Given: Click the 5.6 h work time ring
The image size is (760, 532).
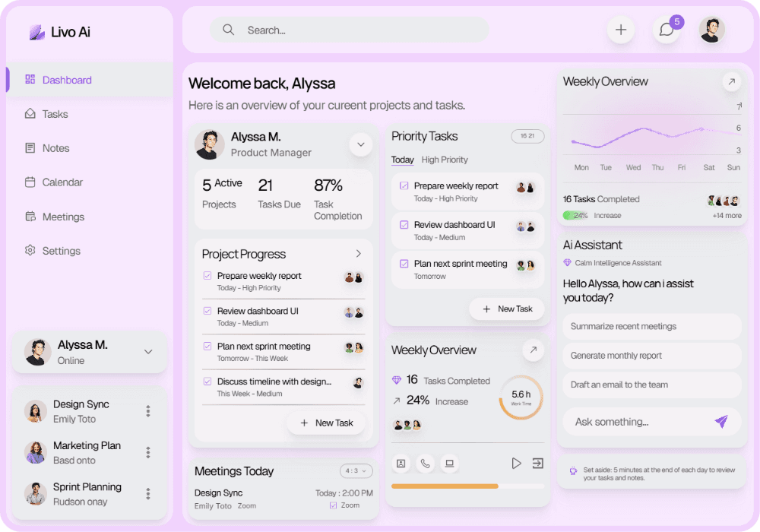Looking at the screenshot, I should pyautogui.click(x=521, y=397).
